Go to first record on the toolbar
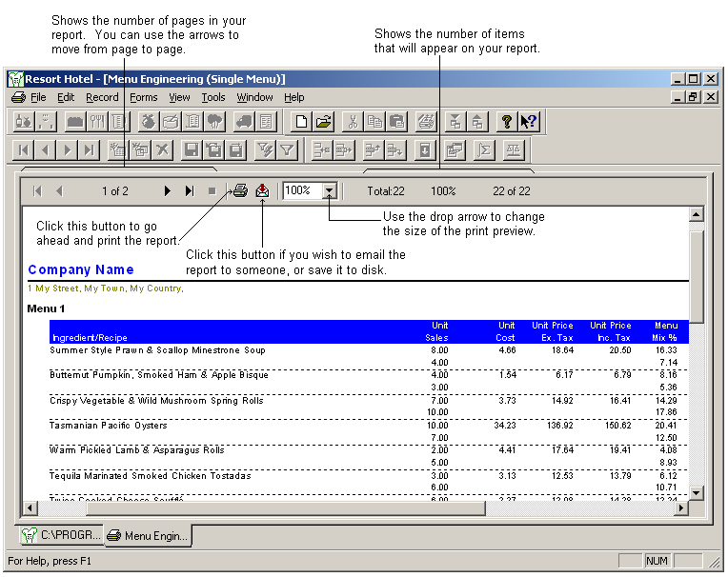This screenshot has height=577, width=728. tap(23, 149)
